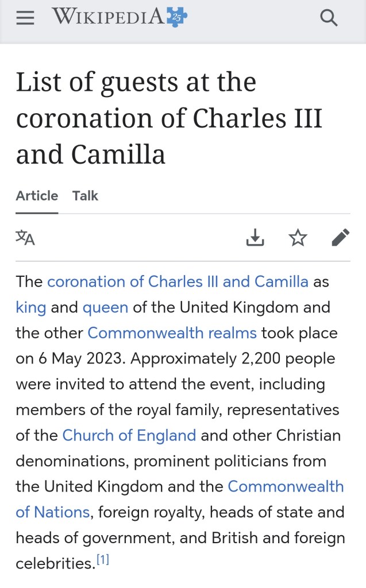Open the language selection icon
Viewport: 366px width, 588px height.
click(25, 237)
